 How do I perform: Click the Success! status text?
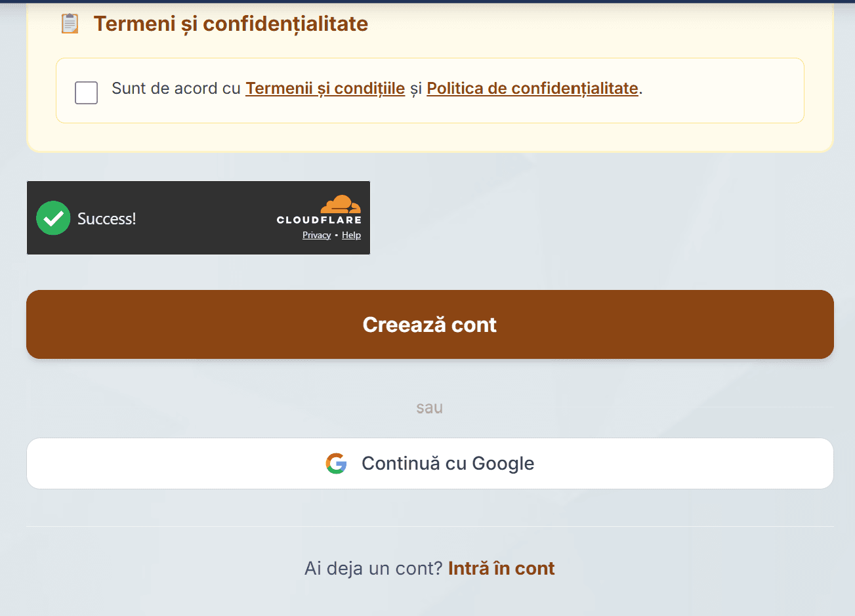coord(107,218)
